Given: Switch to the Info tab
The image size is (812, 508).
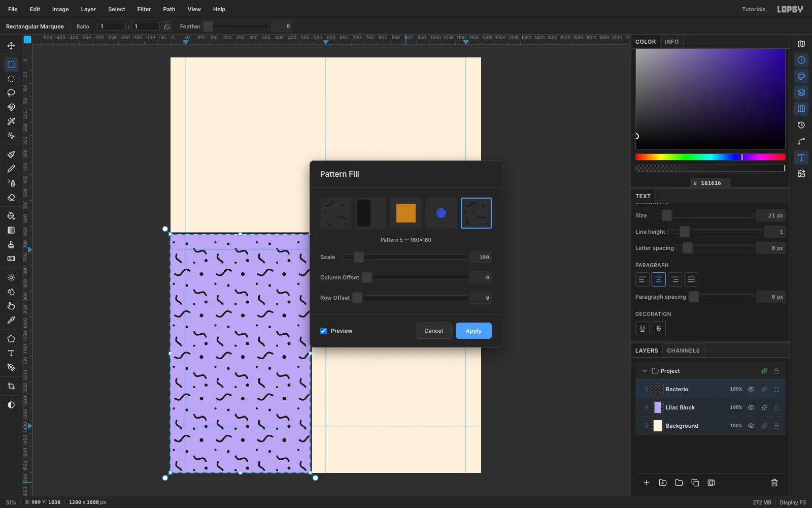Looking at the screenshot, I should (671, 42).
